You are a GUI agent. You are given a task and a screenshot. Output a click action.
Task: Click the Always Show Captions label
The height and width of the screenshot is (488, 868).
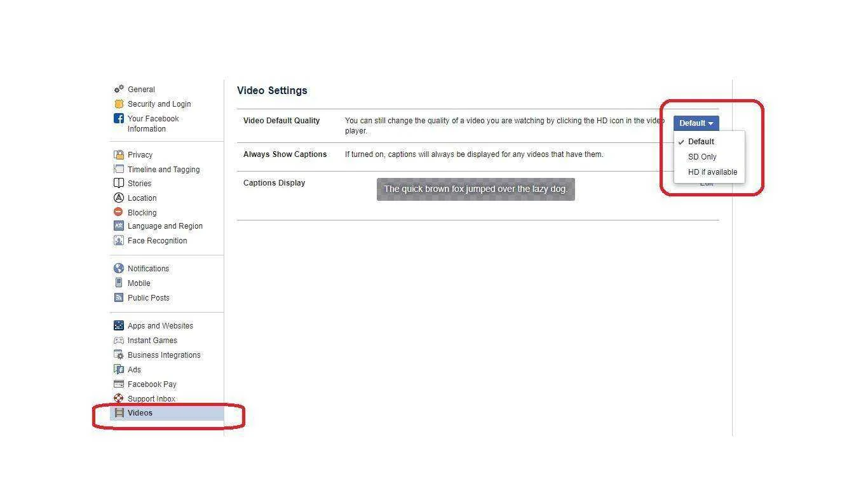285,154
